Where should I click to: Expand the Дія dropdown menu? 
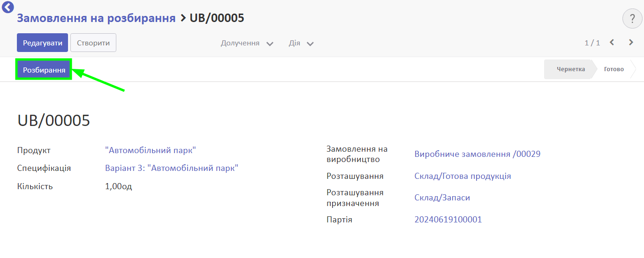coord(301,43)
